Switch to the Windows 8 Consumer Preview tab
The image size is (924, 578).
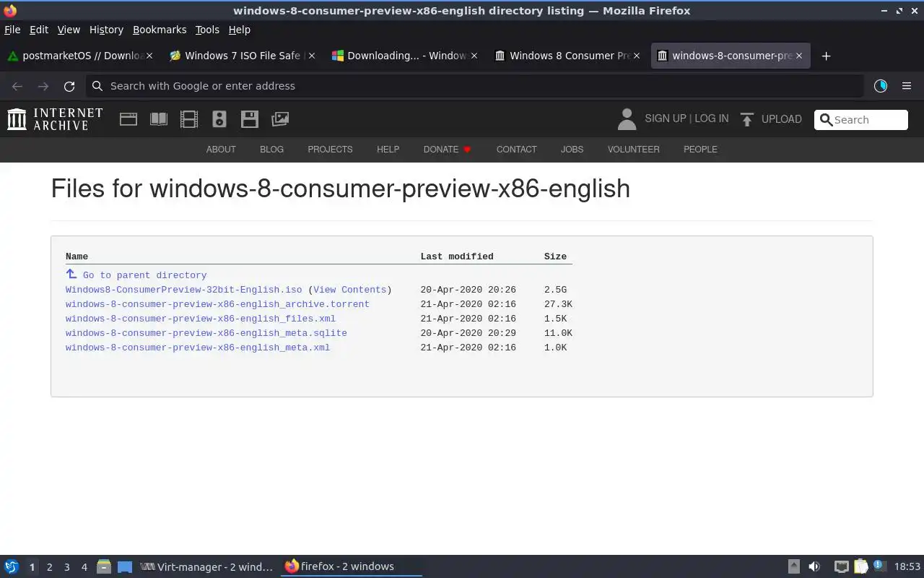pyautogui.click(x=567, y=56)
